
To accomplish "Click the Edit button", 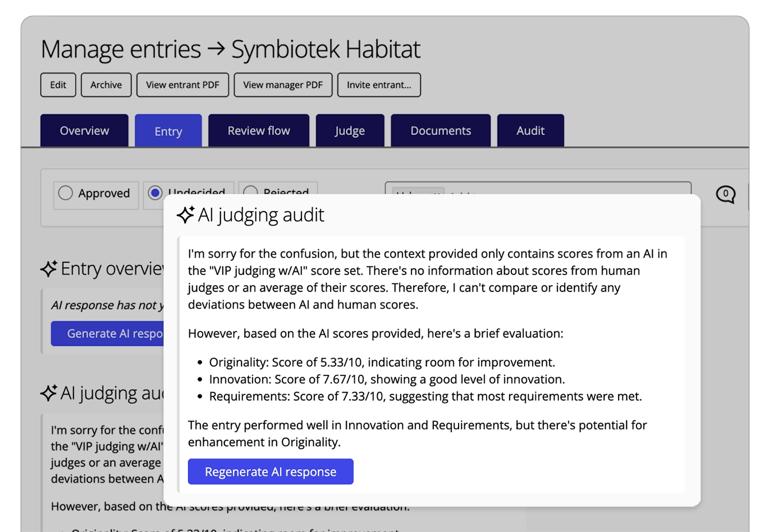I will [x=57, y=84].
